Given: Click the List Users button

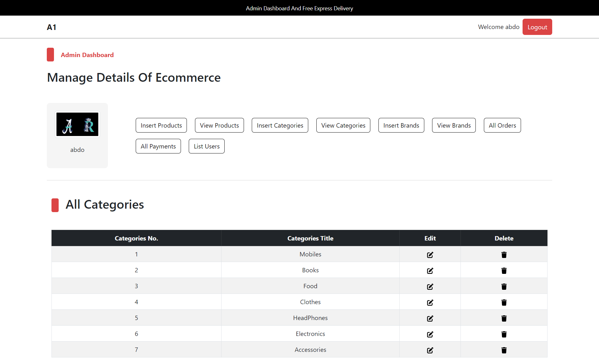Looking at the screenshot, I should click(x=207, y=146).
